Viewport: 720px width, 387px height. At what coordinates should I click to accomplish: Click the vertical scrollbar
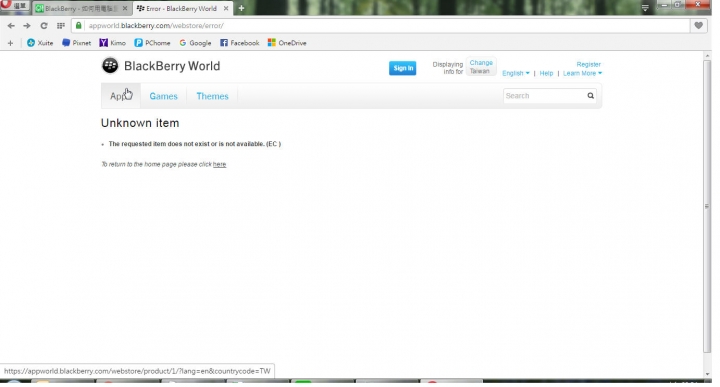tap(707, 207)
